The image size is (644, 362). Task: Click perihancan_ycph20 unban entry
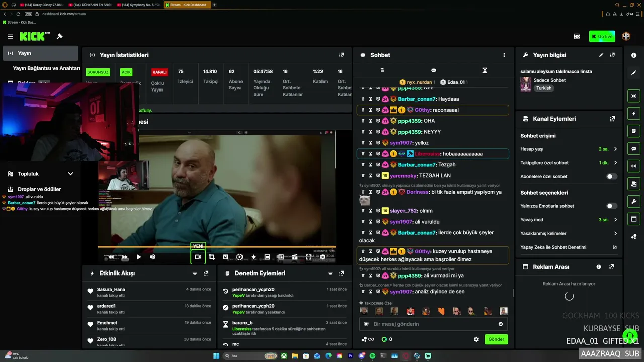click(x=285, y=292)
